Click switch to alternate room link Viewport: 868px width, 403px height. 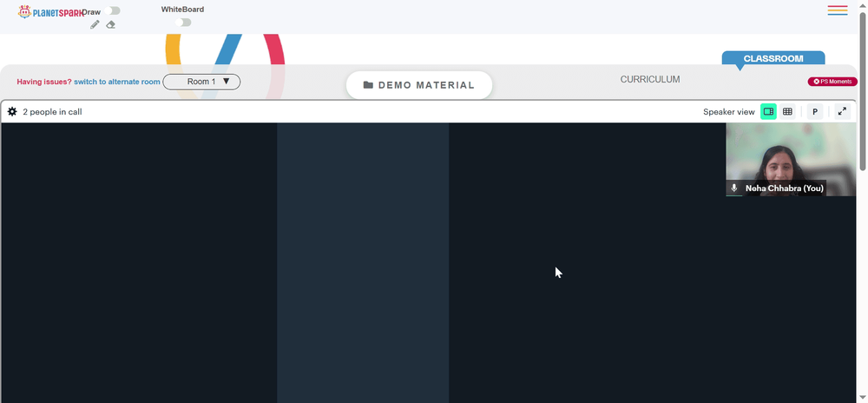pos(117,82)
